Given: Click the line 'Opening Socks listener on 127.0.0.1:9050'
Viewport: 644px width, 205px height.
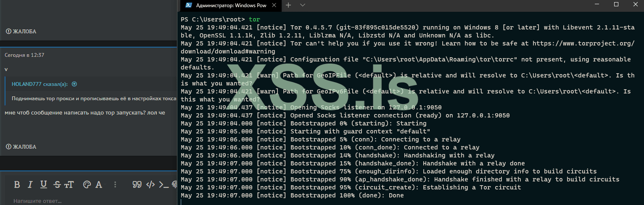Looking at the screenshot, I should [x=311, y=107].
